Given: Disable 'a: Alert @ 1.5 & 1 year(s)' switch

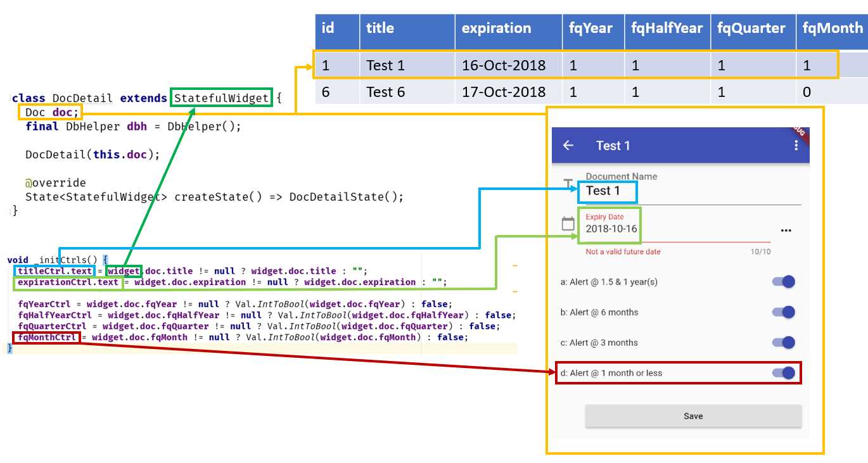Looking at the screenshot, I should point(784,281).
